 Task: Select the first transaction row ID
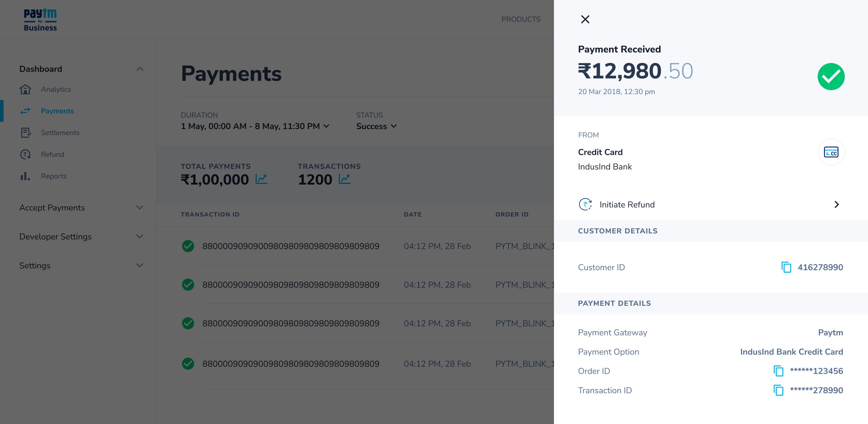[291, 246]
